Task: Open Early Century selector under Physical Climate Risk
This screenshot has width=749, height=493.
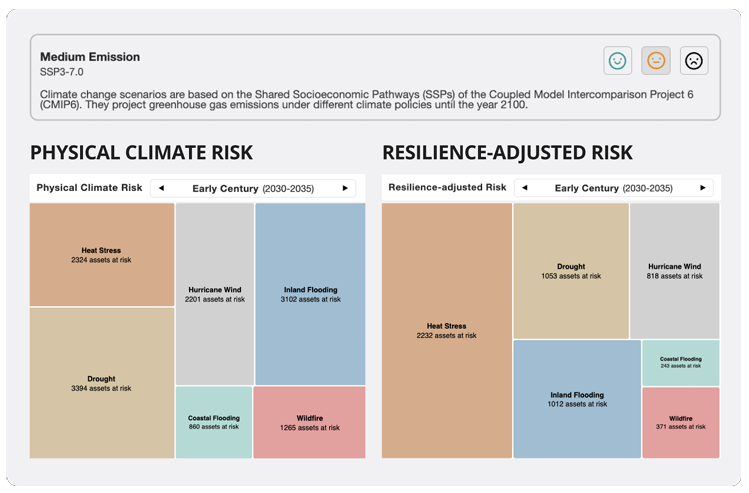Action: (x=253, y=188)
